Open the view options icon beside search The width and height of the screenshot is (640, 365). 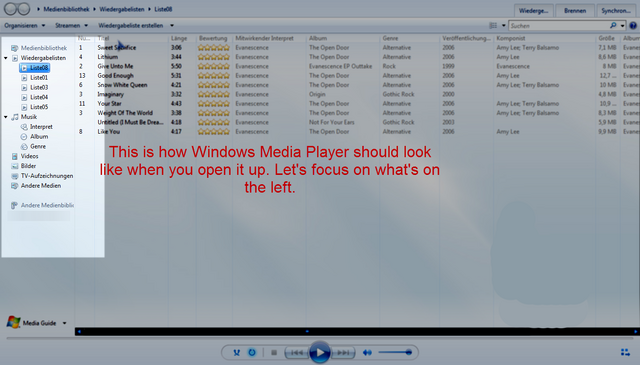493,25
